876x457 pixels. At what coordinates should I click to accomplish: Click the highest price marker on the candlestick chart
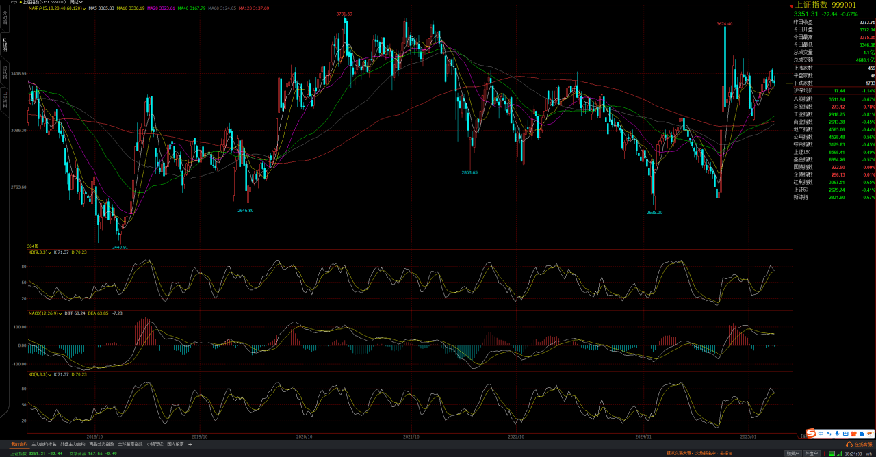[344, 14]
